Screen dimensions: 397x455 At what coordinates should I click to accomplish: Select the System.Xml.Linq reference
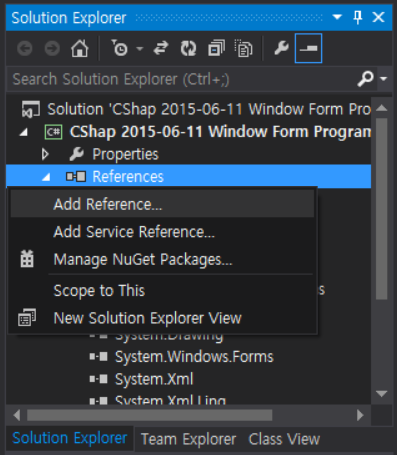(170, 400)
